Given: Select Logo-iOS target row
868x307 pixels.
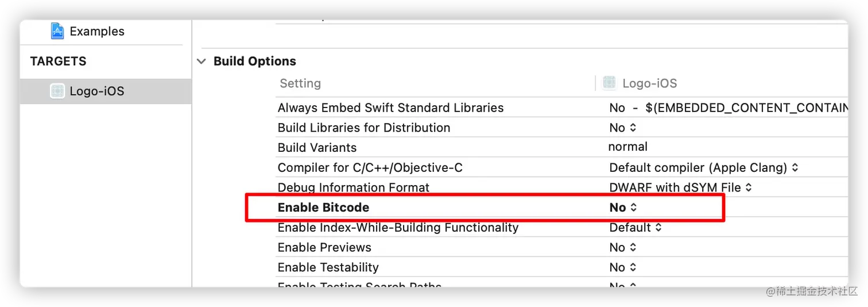Looking at the screenshot, I should click(106, 91).
